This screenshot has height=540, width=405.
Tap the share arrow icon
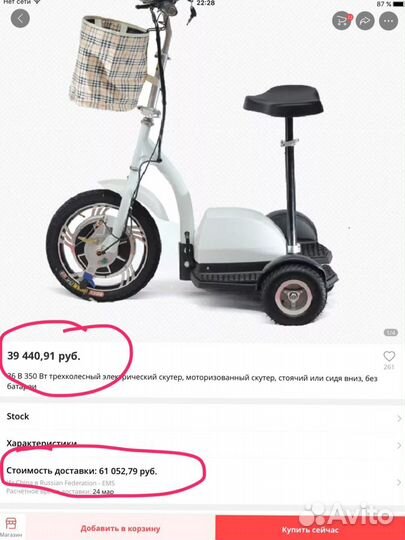tap(365, 21)
